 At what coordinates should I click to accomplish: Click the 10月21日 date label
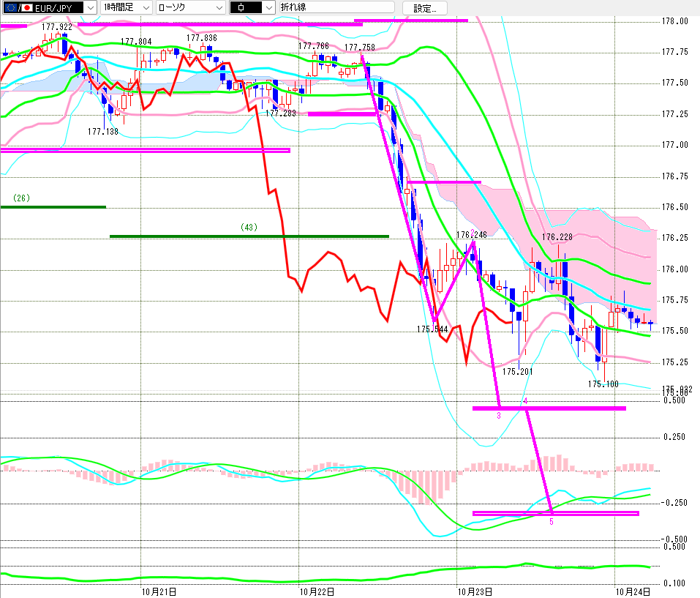click(x=159, y=592)
